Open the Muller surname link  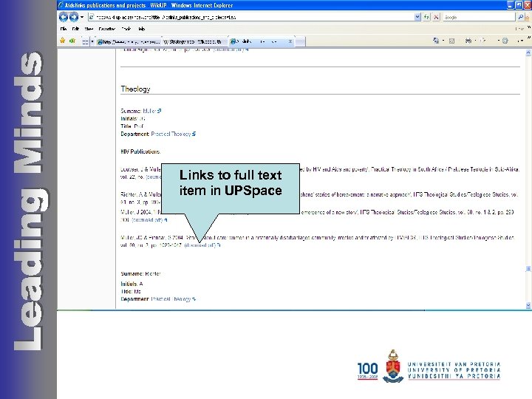(x=151, y=111)
